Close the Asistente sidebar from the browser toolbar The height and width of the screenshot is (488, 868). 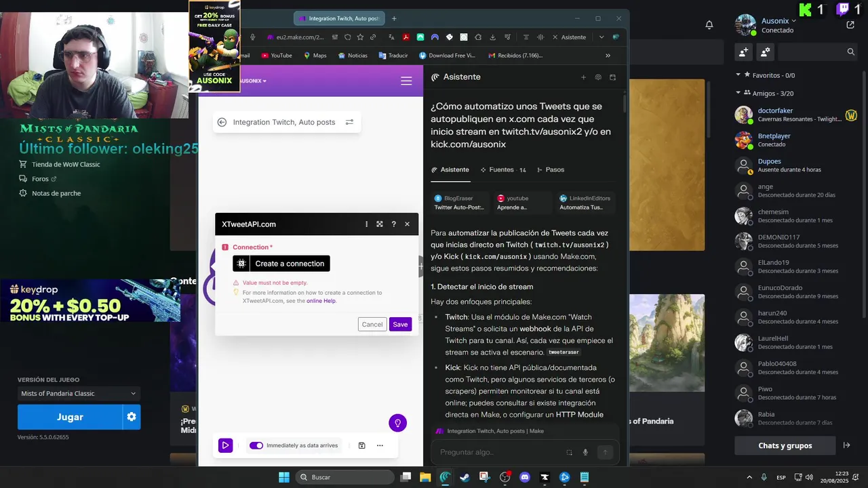tap(555, 37)
